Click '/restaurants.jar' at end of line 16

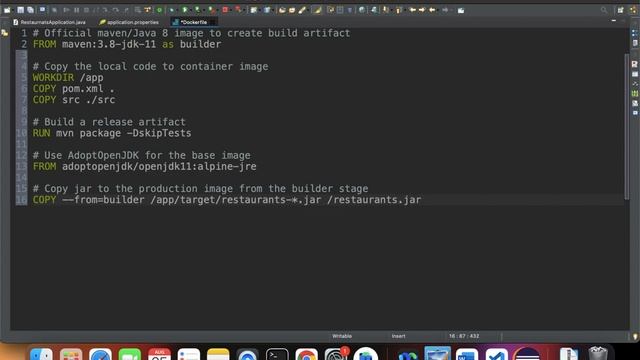374,200
